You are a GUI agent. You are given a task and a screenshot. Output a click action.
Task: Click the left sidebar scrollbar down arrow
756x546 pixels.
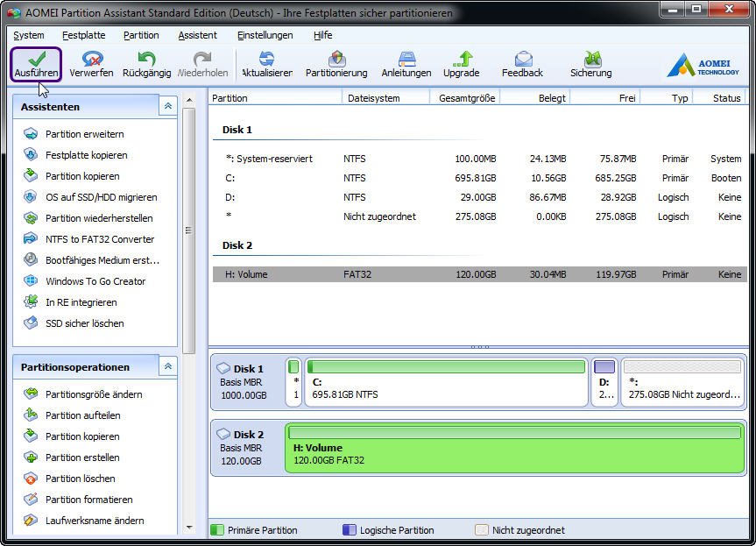click(189, 528)
